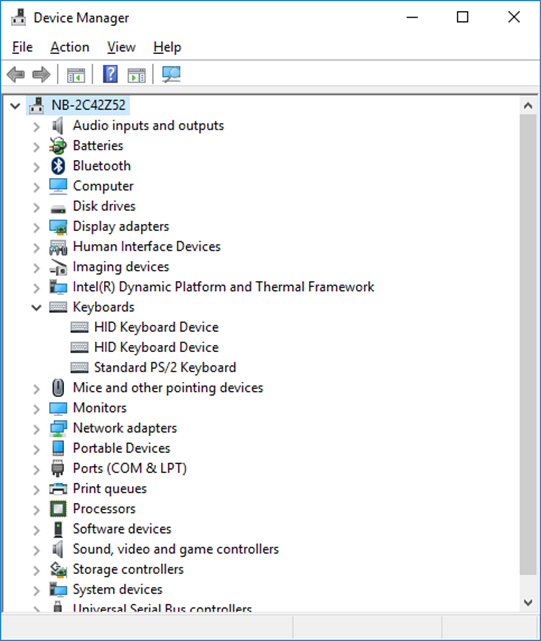Open the Action menu
The image size is (541, 641).
click(70, 47)
